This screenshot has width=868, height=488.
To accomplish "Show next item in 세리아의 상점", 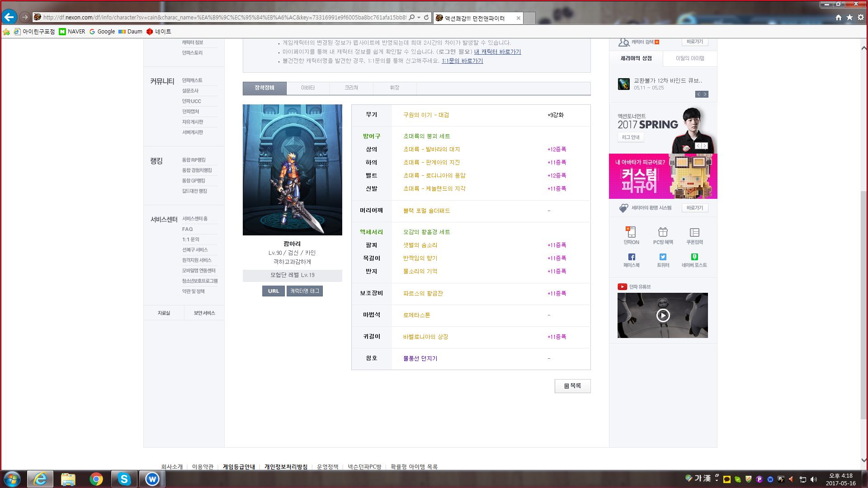I will (x=705, y=94).
